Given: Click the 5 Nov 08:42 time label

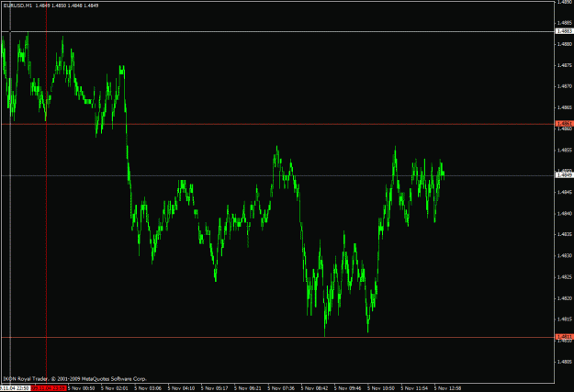Looking at the screenshot, I should point(314,388).
